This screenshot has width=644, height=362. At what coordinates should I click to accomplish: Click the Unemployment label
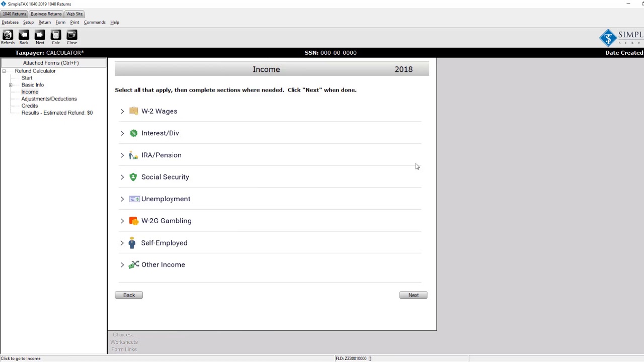coord(166,199)
